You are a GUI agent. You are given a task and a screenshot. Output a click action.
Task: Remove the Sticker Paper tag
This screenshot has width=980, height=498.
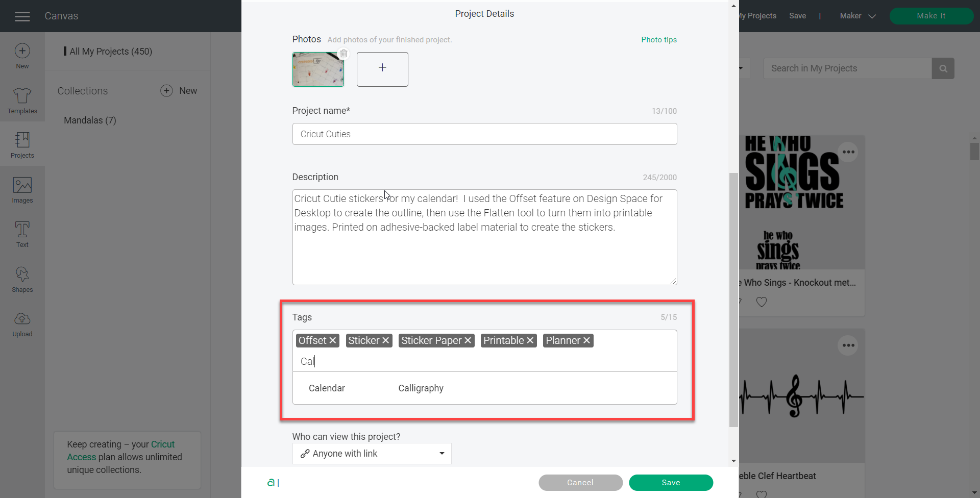click(x=468, y=340)
